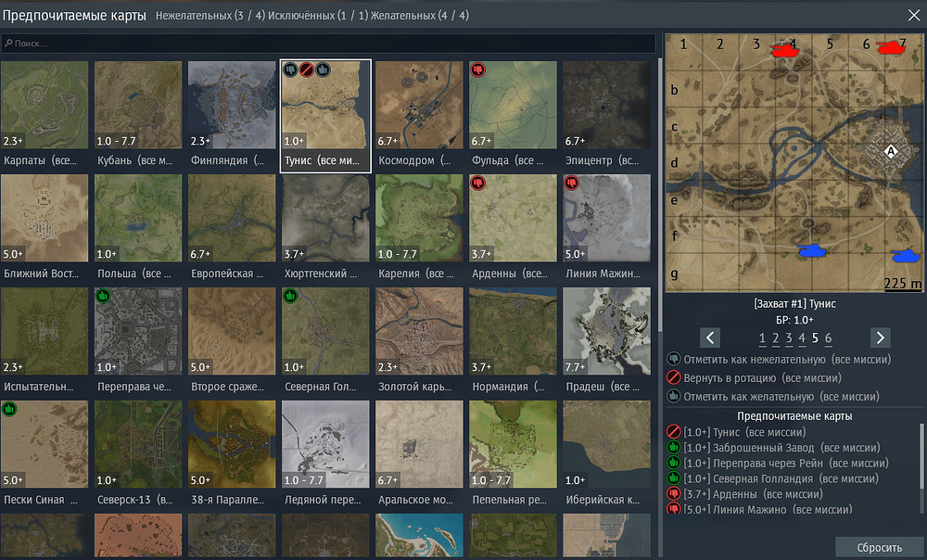Close the preferred maps window
The width and height of the screenshot is (927, 560).
pos(914,16)
